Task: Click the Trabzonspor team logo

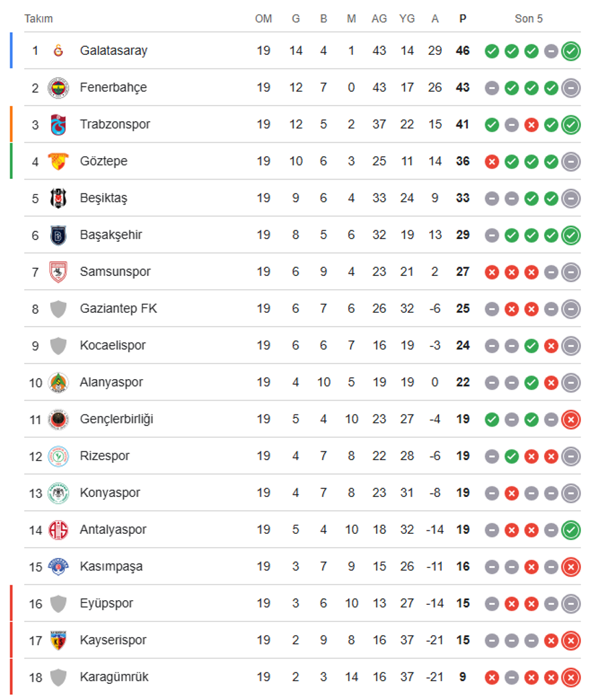Action: (58, 125)
